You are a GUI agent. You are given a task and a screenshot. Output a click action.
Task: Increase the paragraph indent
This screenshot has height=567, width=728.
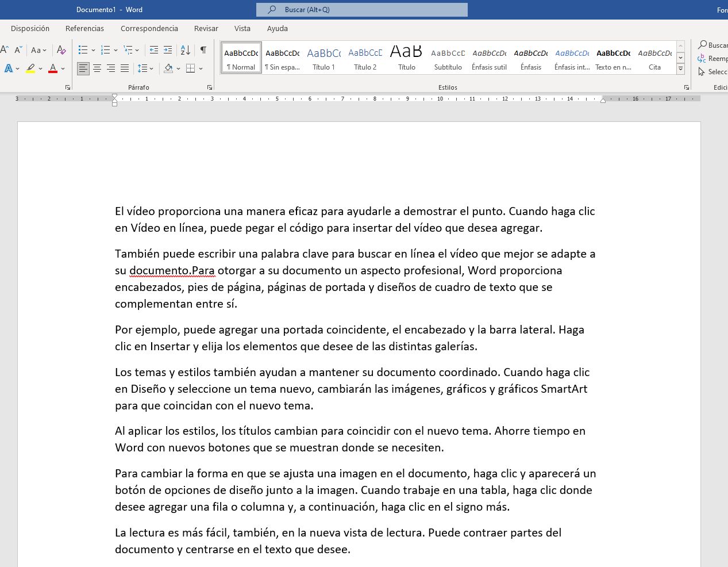click(168, 50)
